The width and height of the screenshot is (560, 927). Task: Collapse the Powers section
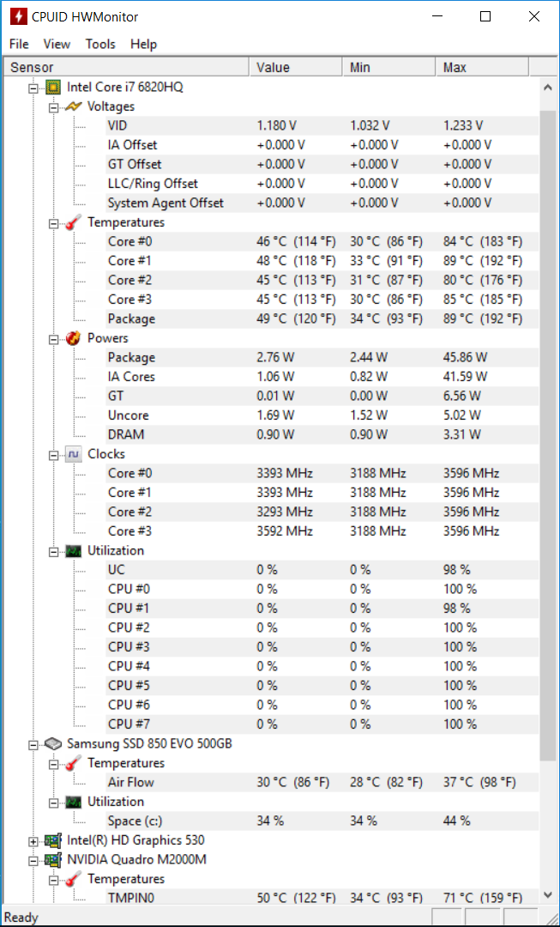tap(54, 339)
